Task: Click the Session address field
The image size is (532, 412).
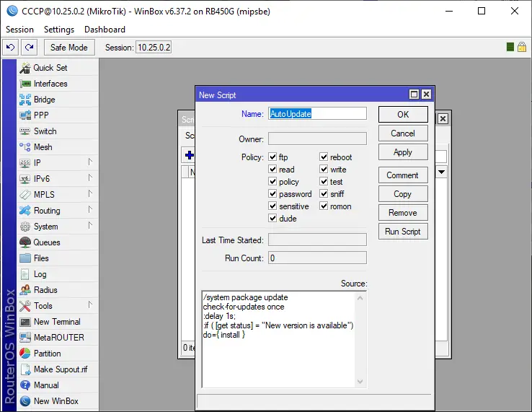Action: pyautogui.click(x=154, y=47)
